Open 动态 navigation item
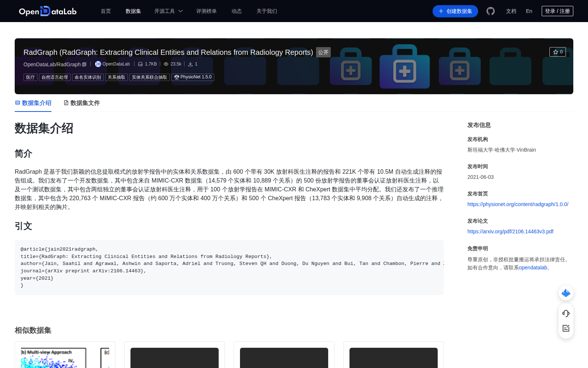 [x=237, y=11]
